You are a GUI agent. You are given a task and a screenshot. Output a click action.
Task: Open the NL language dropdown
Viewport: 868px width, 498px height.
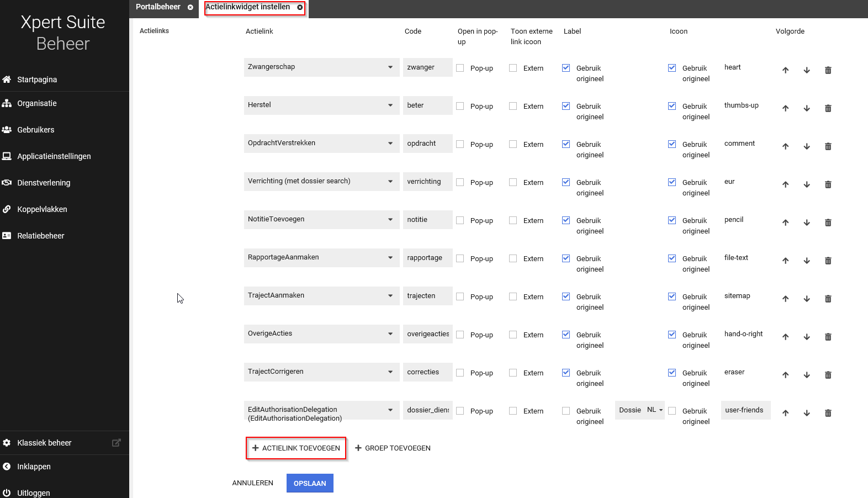[655, 410]
